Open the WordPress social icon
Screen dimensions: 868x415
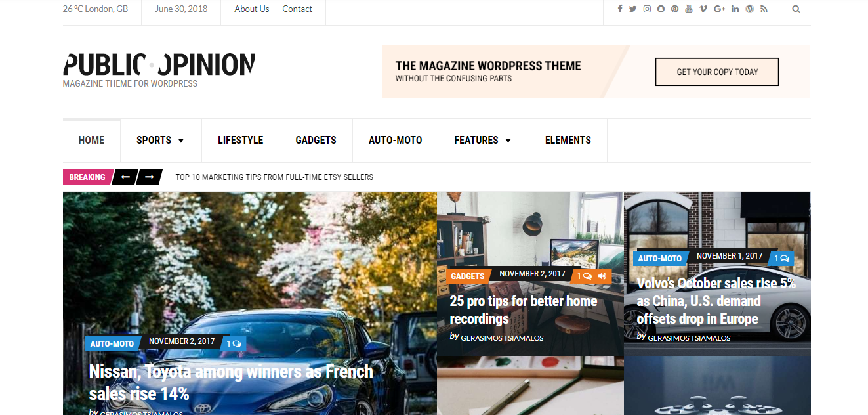pos(750,9)
